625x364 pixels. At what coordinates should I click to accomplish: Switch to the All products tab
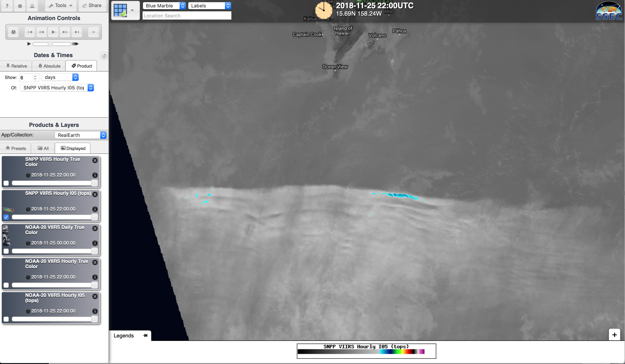click(x=43, y=148)
